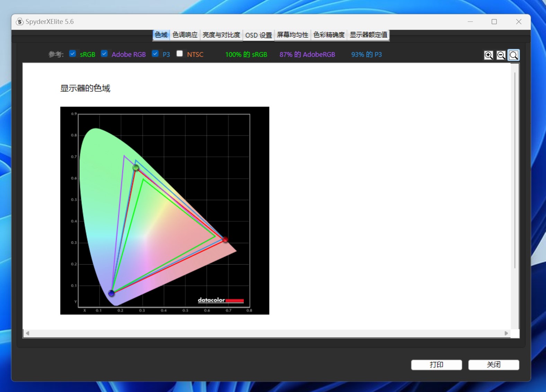
Task: Enable the NTSC reference checkbox
Action: tap(179, 54)
